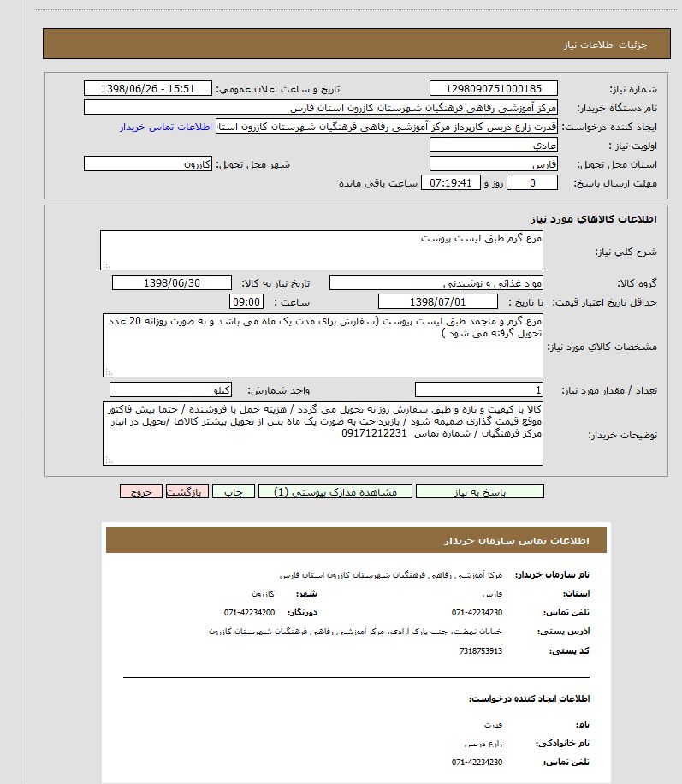Viewport: 682px width, 784px height.
Task: Click the نام دستگاه خریدار field
Action: click(x=321, y=108)
